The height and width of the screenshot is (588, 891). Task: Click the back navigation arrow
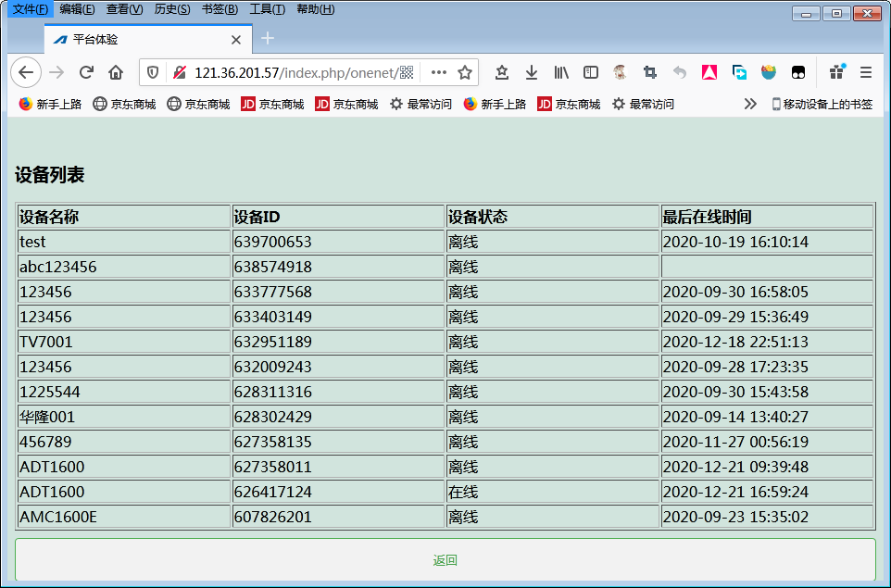pyautogui.click(x=25, y=72)
